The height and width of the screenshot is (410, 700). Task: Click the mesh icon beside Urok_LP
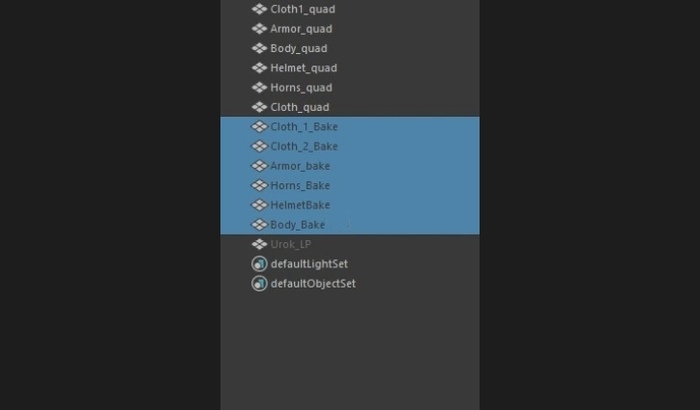pyautogui.click(x=259, y=244)
